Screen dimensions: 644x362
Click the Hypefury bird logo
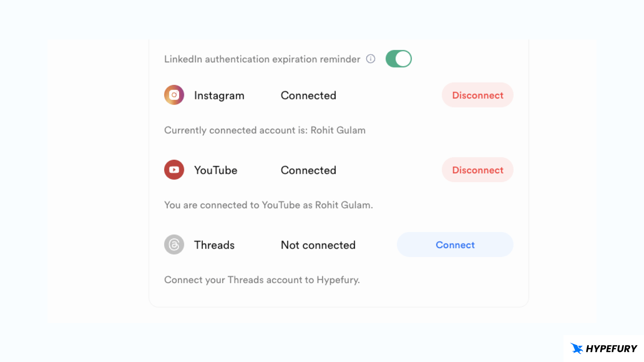click(x=576, y=349)
